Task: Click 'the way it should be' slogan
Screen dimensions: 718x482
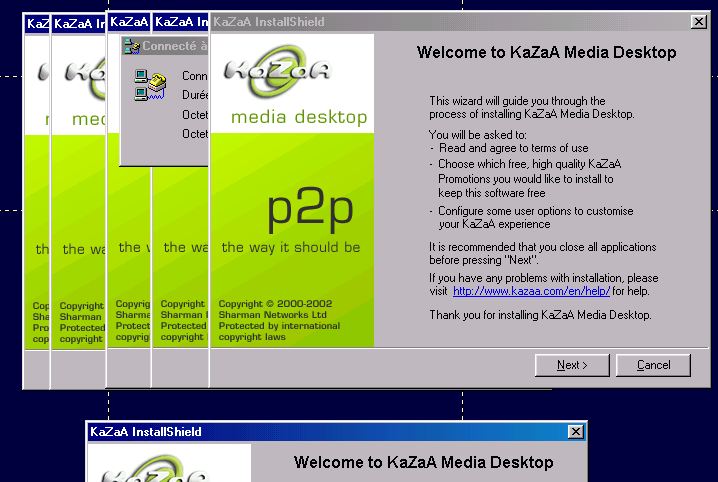Action: [291, 247]
